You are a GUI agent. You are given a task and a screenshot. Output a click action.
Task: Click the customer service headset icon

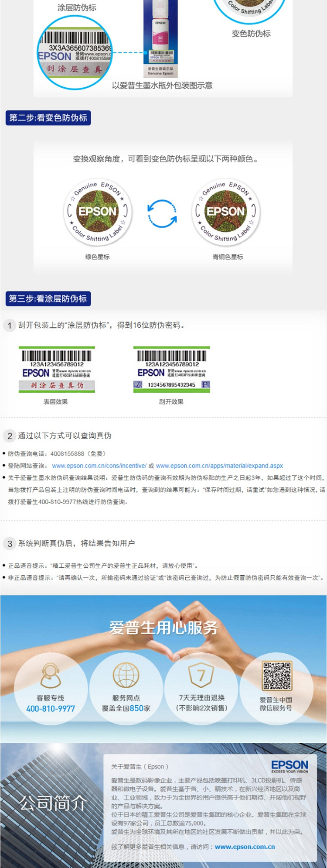[51, 675]
